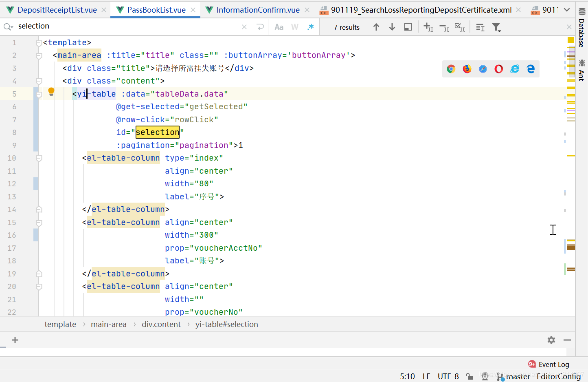This screenshot has height=382, width=588.
Task: Open git branch master menu
Action: pyautogui.click(x=513, y=376)
